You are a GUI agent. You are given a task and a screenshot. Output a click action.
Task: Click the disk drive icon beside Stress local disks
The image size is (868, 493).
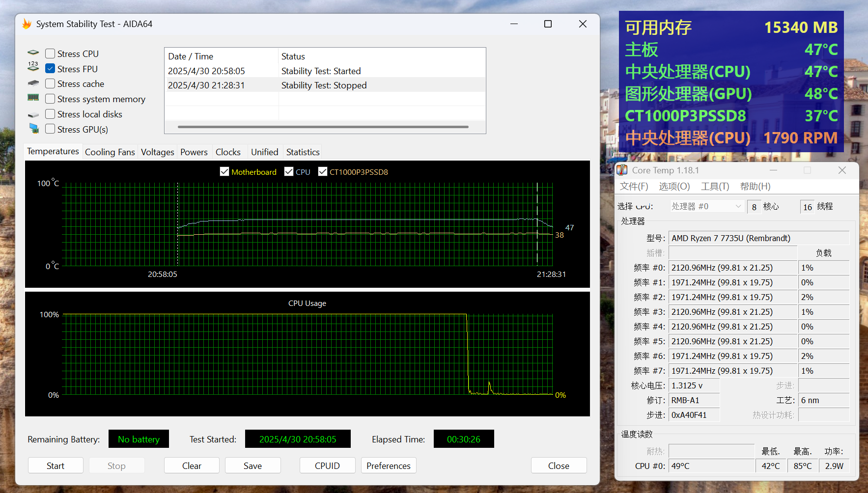[33, 115]
